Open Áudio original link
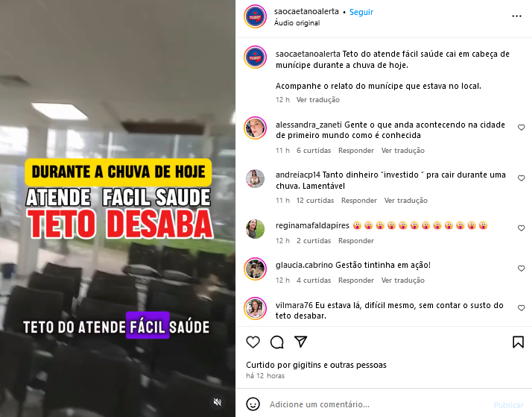The height and width of the screenshot is (417, 532). (297, 22)
